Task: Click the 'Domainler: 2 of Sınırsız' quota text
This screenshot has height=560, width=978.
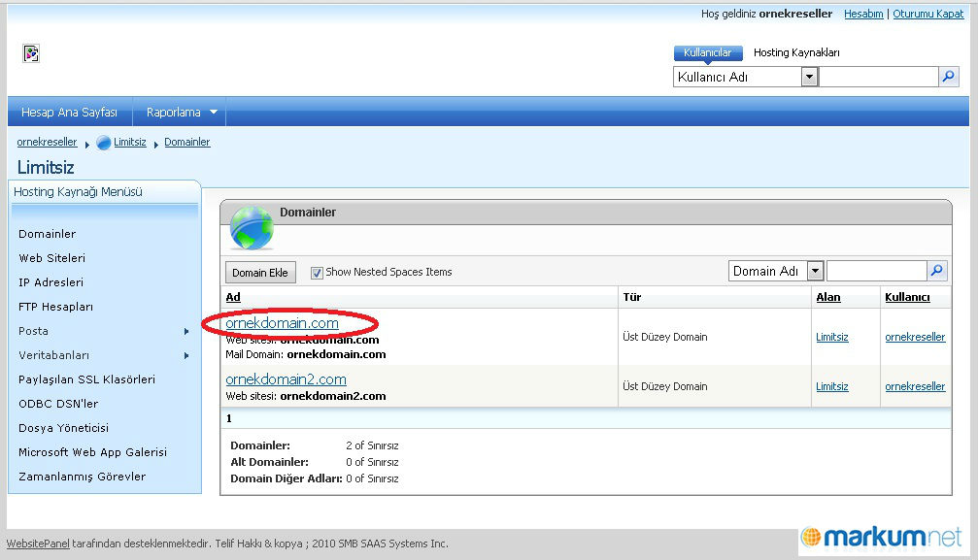Action: tap(315, 445)
